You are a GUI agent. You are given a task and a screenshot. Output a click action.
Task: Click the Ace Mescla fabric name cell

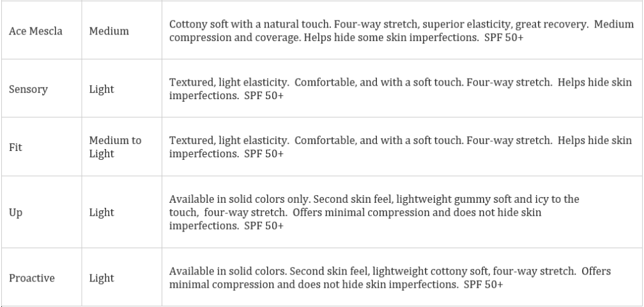coord(36,30)
